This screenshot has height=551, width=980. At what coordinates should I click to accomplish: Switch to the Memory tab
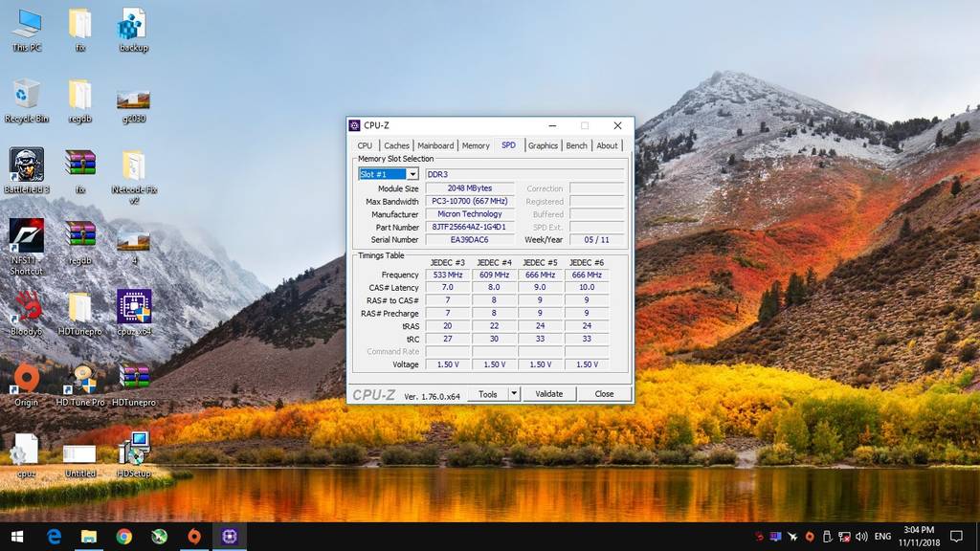pos(476,145)
